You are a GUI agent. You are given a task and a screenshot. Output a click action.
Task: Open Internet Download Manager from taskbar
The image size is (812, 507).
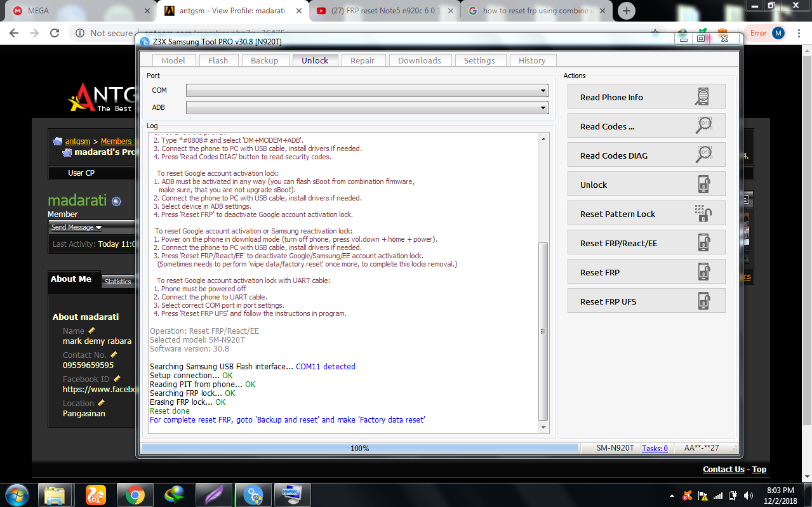174,494
